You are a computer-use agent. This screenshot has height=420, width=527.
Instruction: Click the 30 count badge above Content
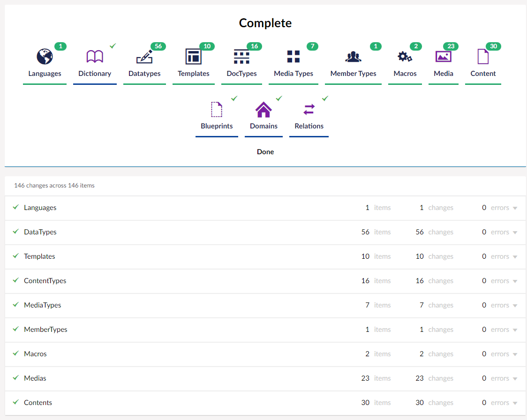click(x=494, y=46)
